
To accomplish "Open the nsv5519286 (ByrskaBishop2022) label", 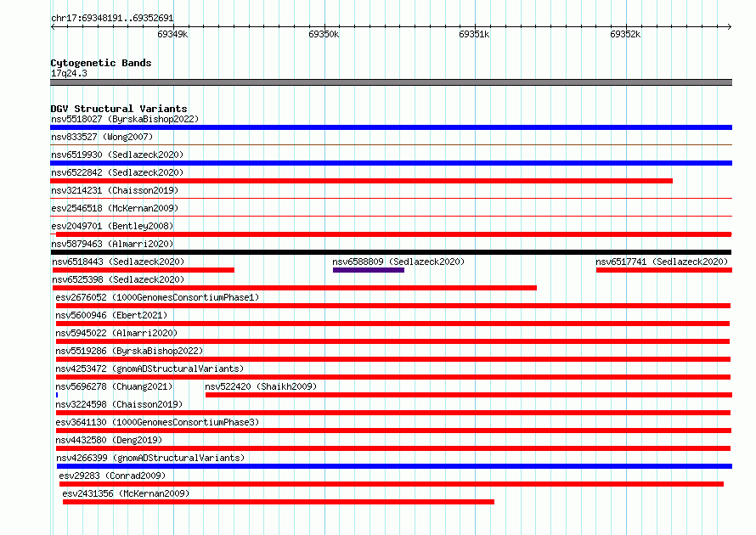I will pyautogui.click(x=129, y=351).
